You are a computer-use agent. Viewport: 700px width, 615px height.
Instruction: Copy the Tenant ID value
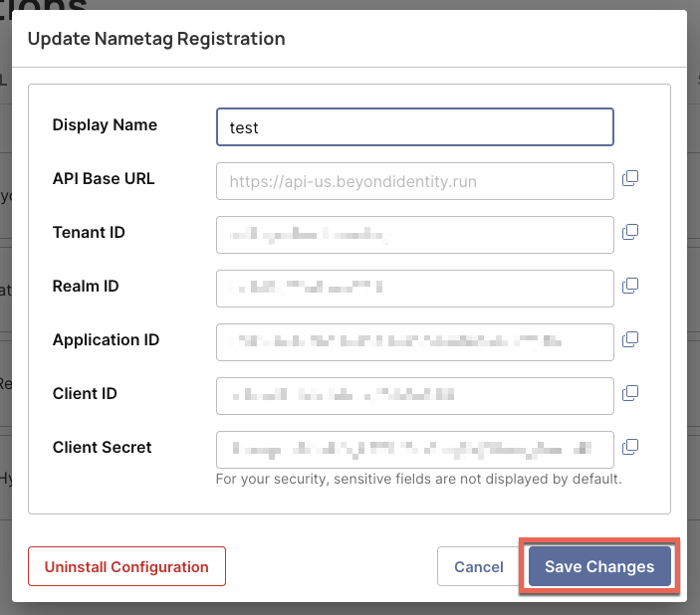[629, 232]
